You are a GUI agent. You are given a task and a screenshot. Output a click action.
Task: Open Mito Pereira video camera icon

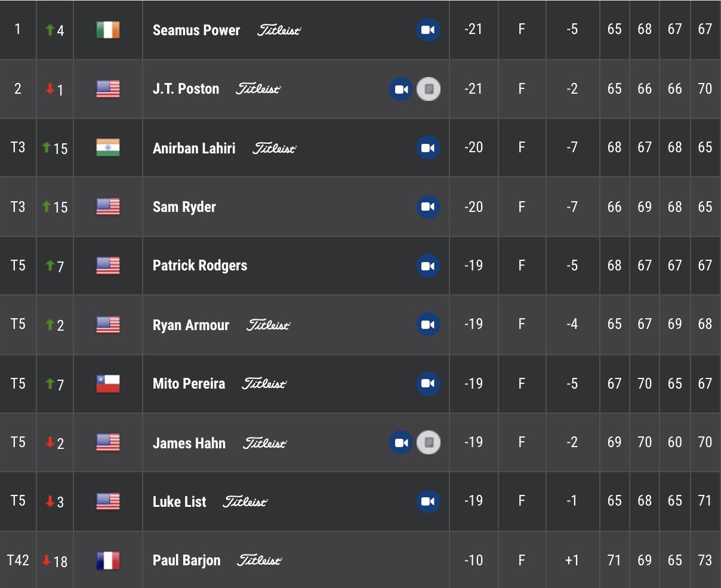(428, 383)
